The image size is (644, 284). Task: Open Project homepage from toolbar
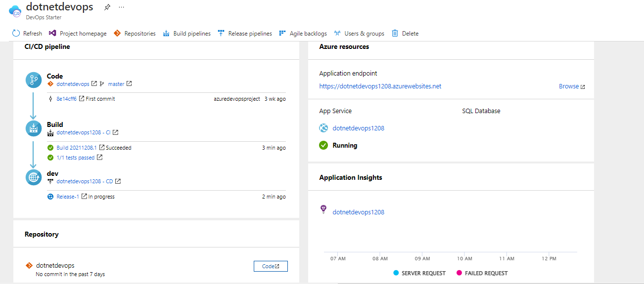(78, 34)
